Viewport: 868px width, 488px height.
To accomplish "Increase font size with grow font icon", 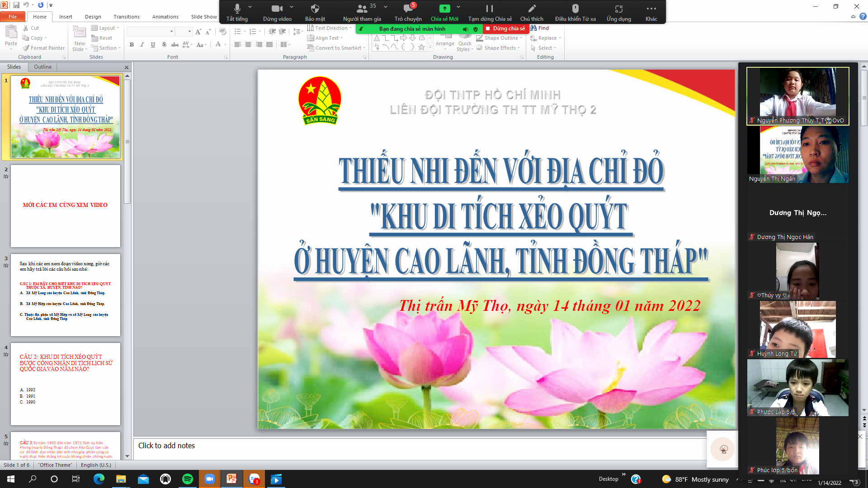I will 198,32.
